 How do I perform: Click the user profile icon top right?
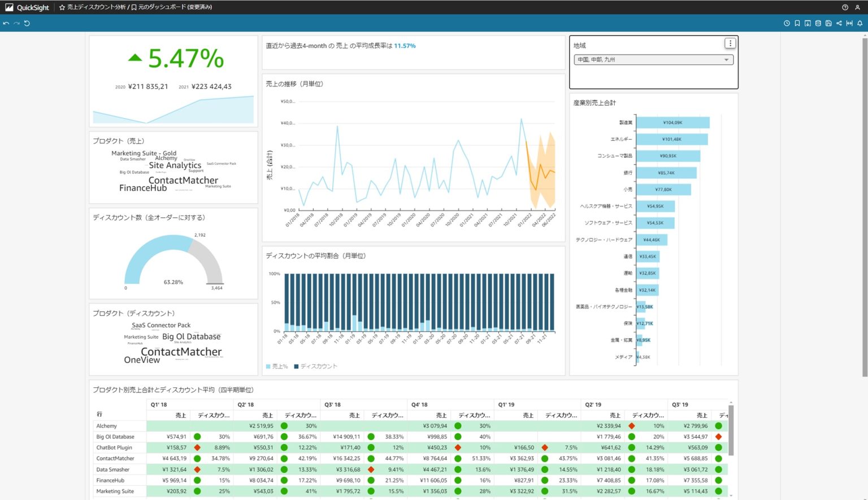(x=857, y=7)
